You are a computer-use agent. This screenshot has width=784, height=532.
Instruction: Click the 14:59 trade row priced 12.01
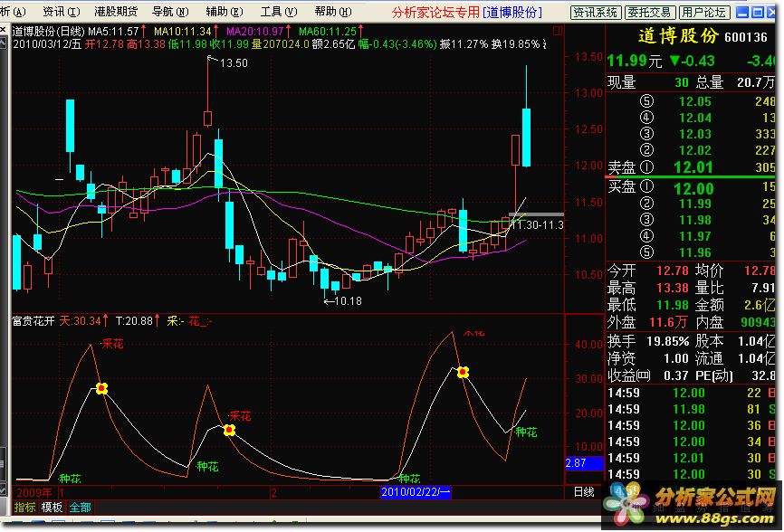[692, 458]
